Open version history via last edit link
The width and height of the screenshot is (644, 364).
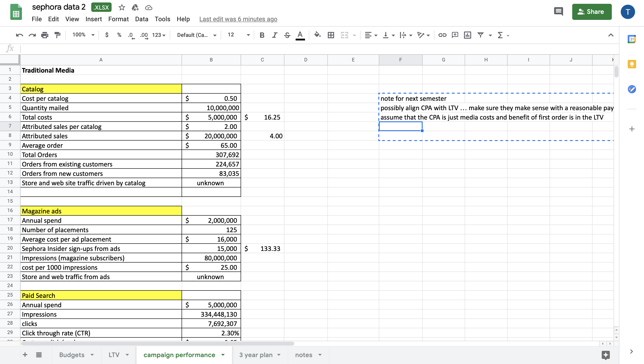click(238, 19)
